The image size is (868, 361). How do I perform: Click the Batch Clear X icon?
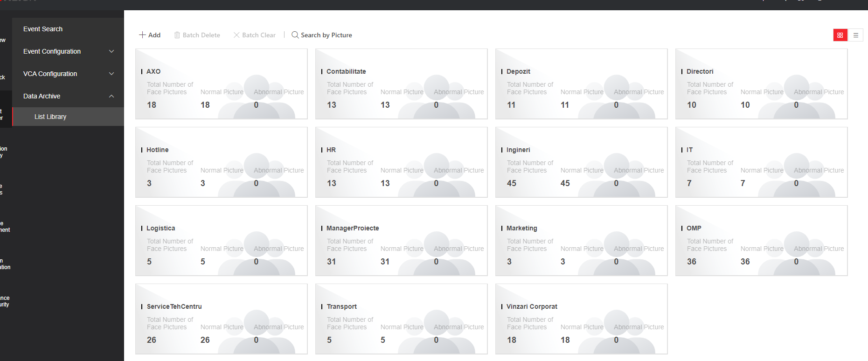[236, 35]
